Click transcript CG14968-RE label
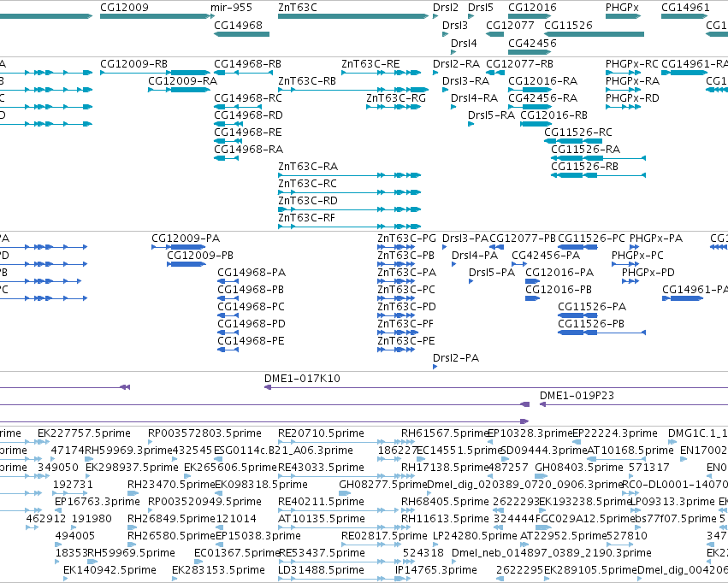The image size is (728, 583). pos(247,132)
